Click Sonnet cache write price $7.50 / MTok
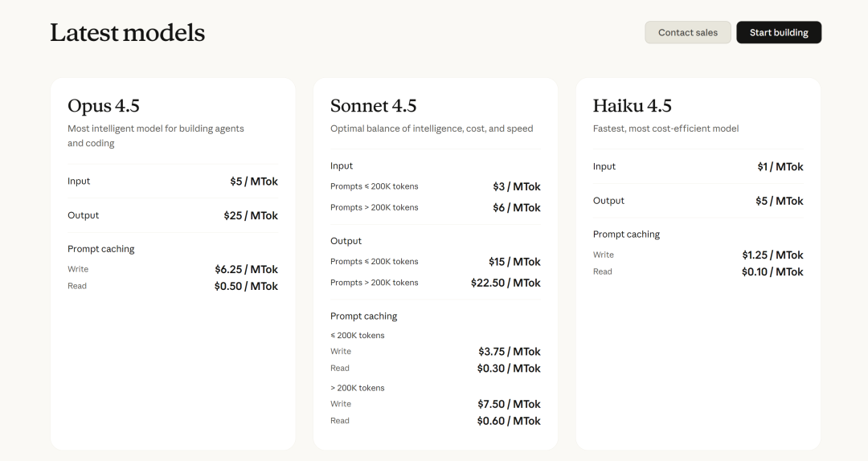 point(509,404)
